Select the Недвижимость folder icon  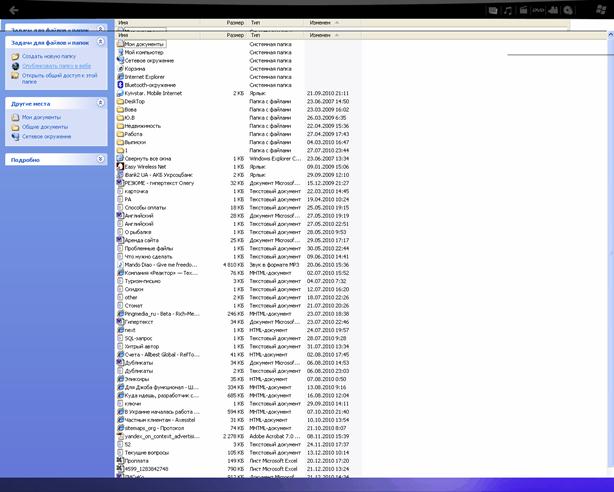pos(120,126)
